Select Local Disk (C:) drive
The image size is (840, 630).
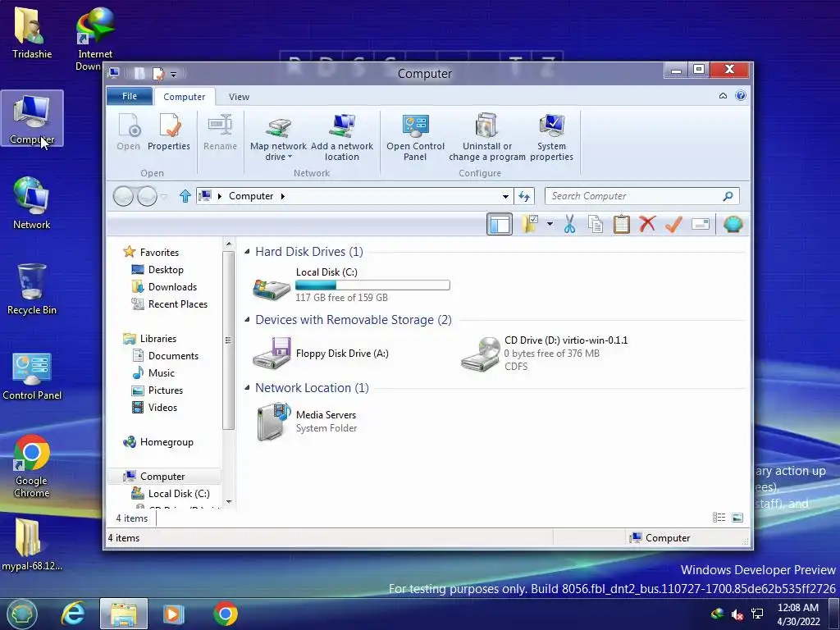(351, 285)
